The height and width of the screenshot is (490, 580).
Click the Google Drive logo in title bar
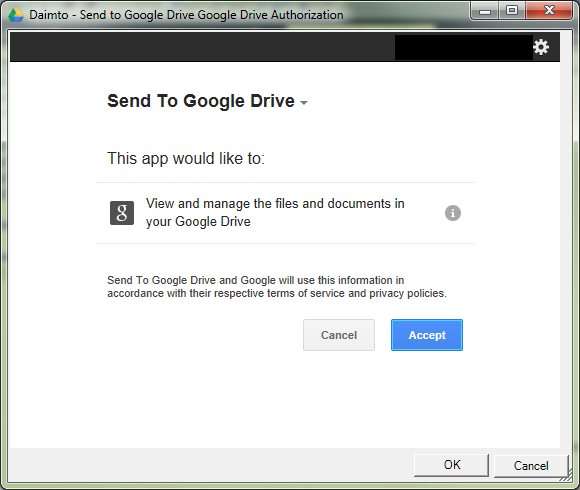click(x=16, y=15)
